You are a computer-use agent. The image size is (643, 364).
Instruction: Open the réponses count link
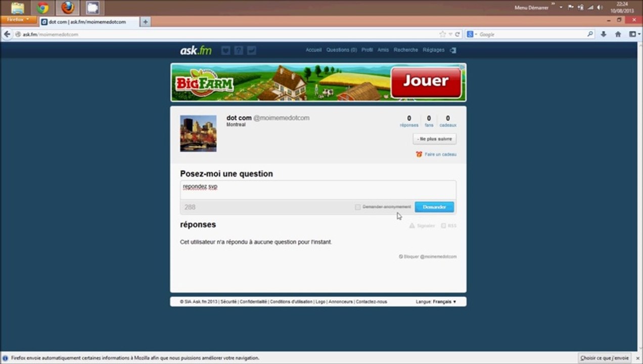[x=409, y=121]
